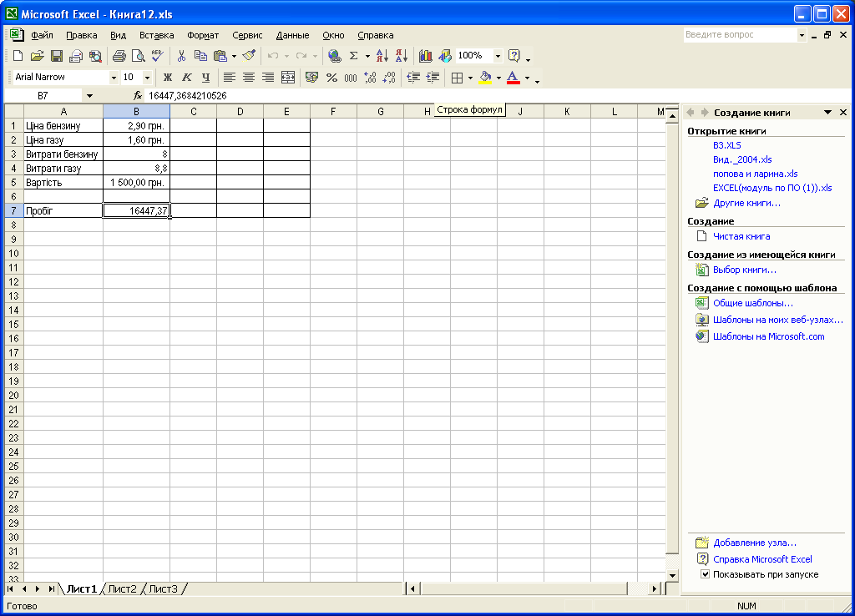This screenshot has height=616, width=855.
Task: Open the AutoSum dropdown arrow
Action: point(367,56)
